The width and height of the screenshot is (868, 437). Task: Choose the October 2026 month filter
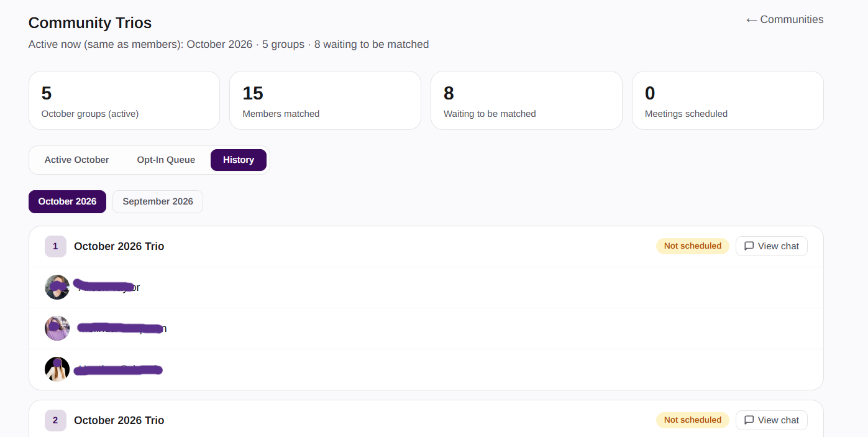click(x=67, y=201)
